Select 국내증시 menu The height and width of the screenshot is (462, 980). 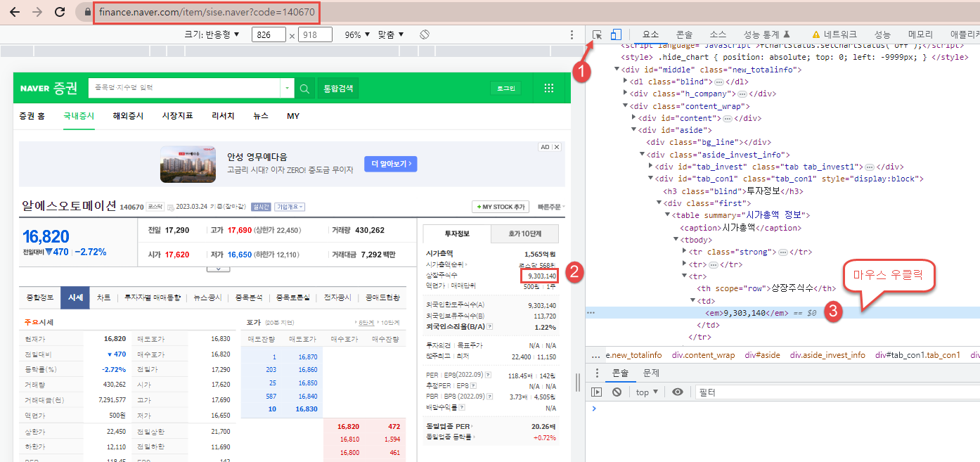pos(79,116)
